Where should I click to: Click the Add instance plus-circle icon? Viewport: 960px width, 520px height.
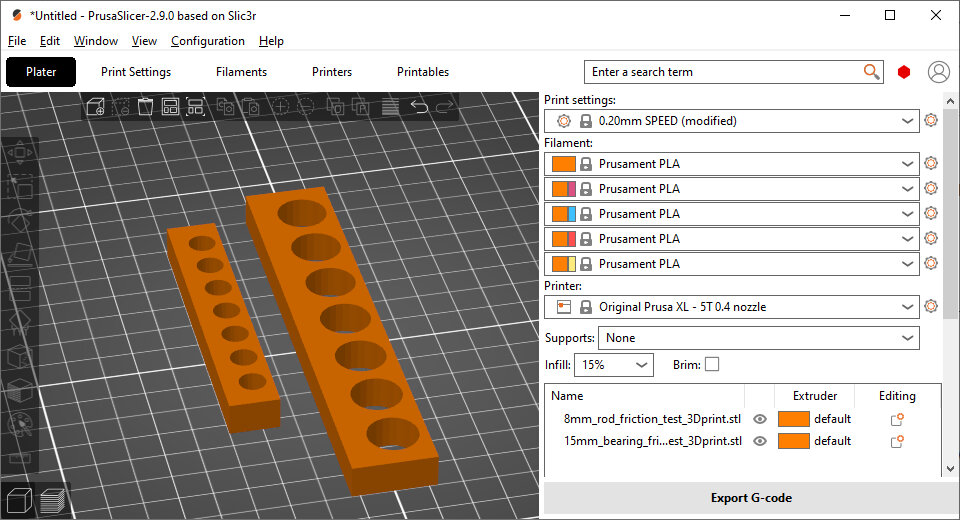pos(280,107)
